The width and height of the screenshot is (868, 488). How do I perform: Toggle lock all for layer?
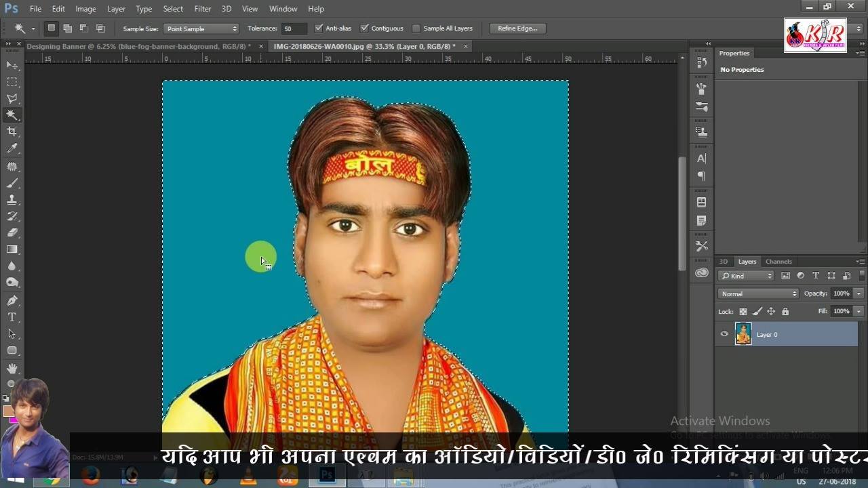[785, 312]
